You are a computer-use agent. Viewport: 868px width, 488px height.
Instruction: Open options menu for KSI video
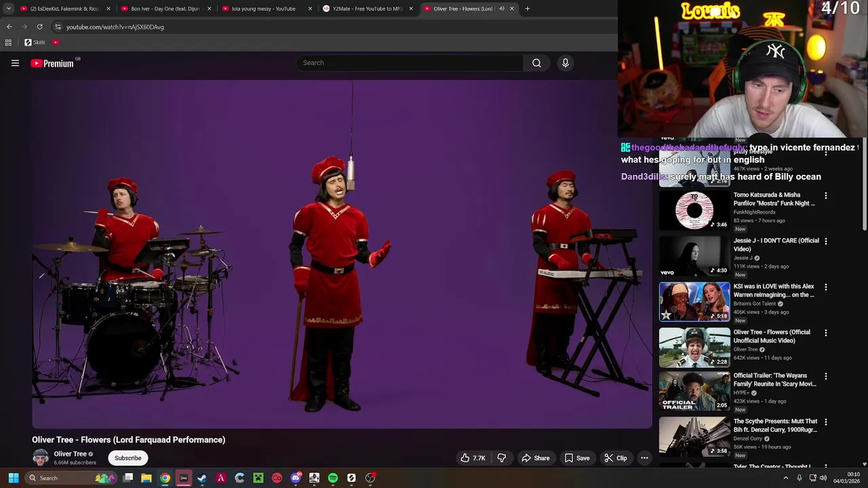[x=825, y=287]
